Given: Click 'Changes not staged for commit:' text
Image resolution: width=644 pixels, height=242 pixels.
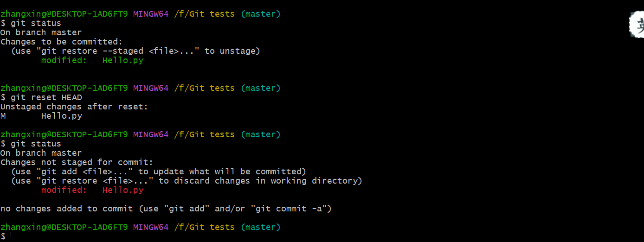Looking at the screenshot, I should point(77,162).
